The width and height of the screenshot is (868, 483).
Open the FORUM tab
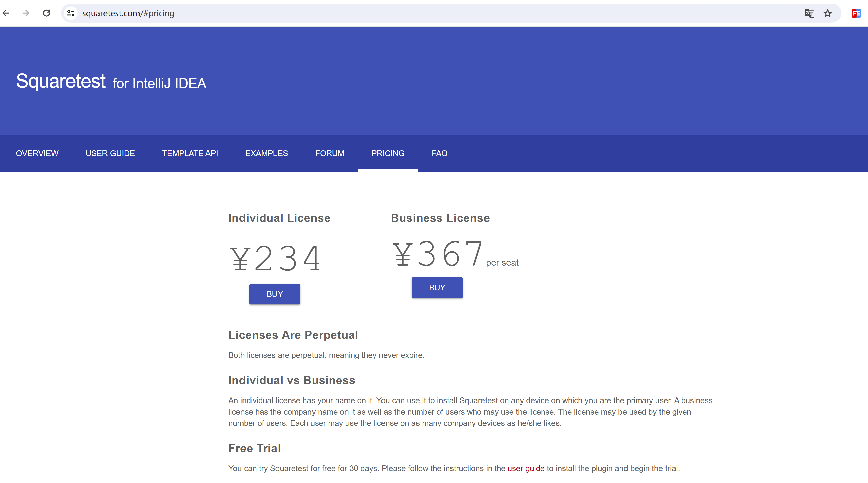click(330, 153)
